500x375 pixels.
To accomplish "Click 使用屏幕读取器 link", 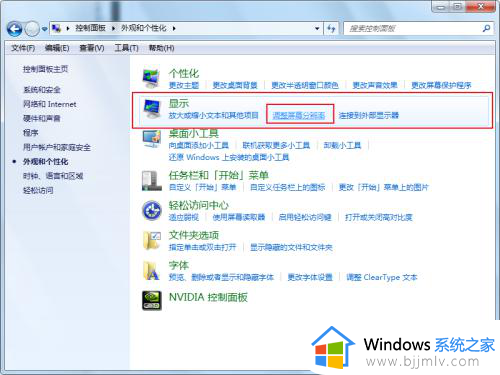I will [x=239, y=218].
